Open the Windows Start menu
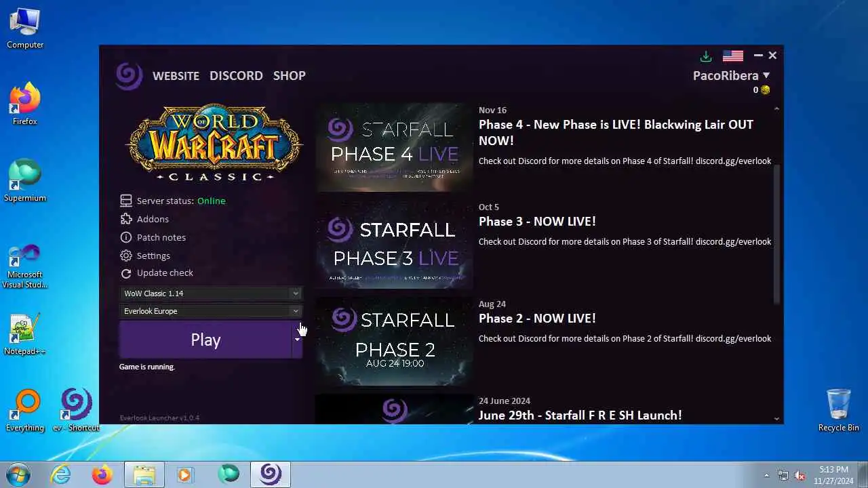This screenshot has width=868, height=488. (x=18, y=474)
